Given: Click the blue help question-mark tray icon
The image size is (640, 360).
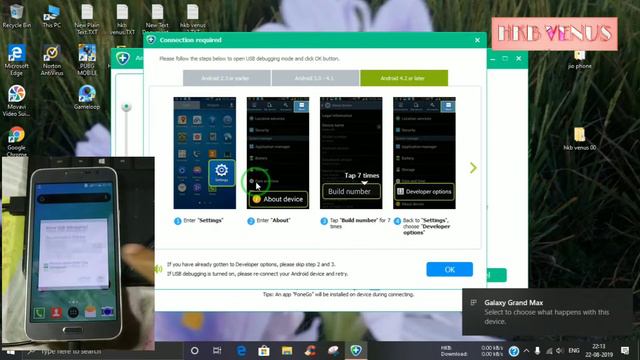Looking at the screenshot, I should 514,351.
